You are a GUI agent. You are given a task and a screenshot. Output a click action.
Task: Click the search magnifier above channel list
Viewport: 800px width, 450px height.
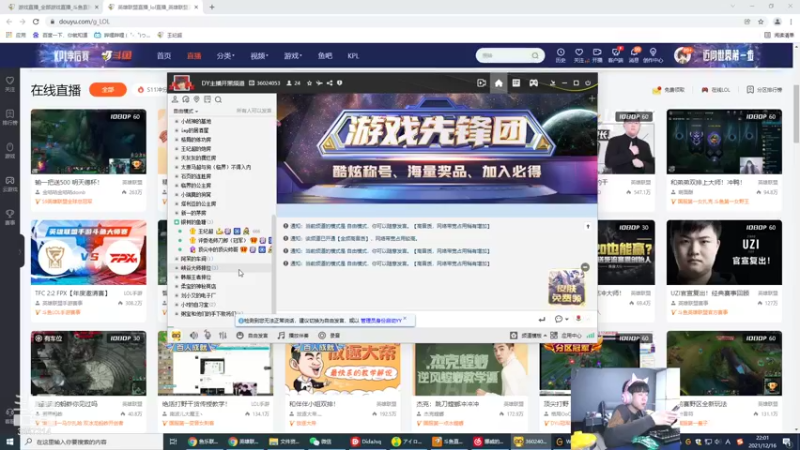pyautogui.click(x=218, y=99)
